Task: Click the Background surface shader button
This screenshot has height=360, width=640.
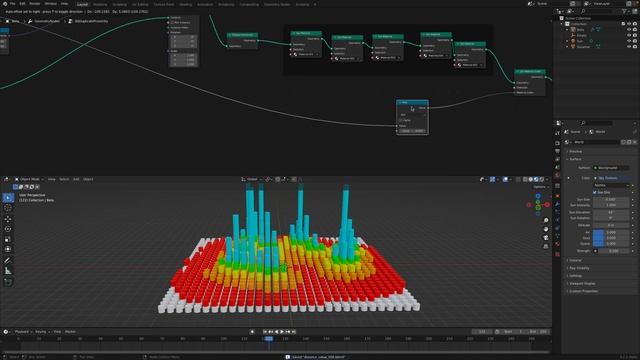Action: [x=611, y=168]
